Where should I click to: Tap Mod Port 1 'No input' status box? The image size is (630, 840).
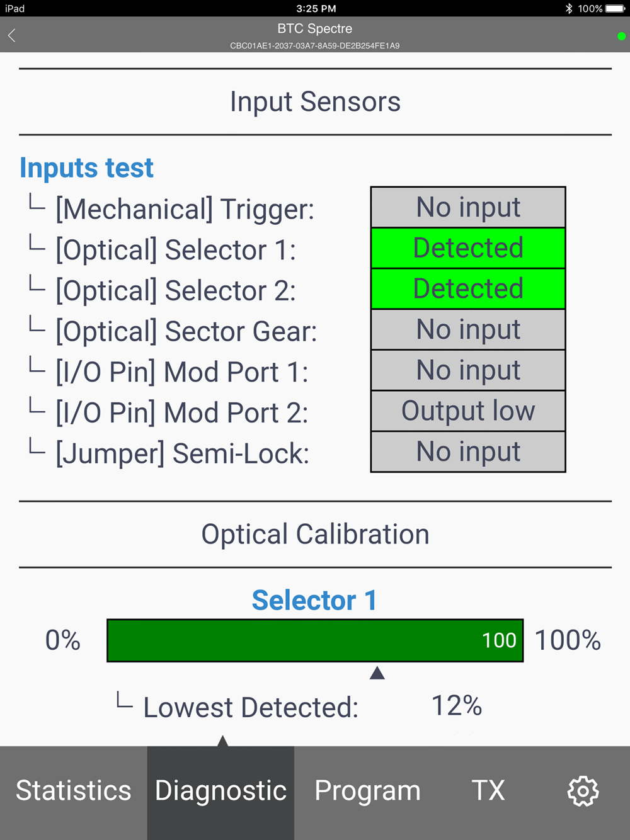tap(468, 370)
